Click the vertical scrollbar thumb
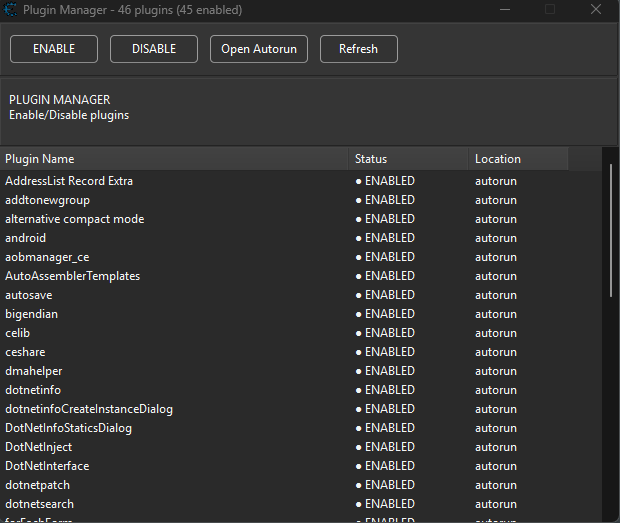Viewport: 620px width, 523px height. pos(611,231)
